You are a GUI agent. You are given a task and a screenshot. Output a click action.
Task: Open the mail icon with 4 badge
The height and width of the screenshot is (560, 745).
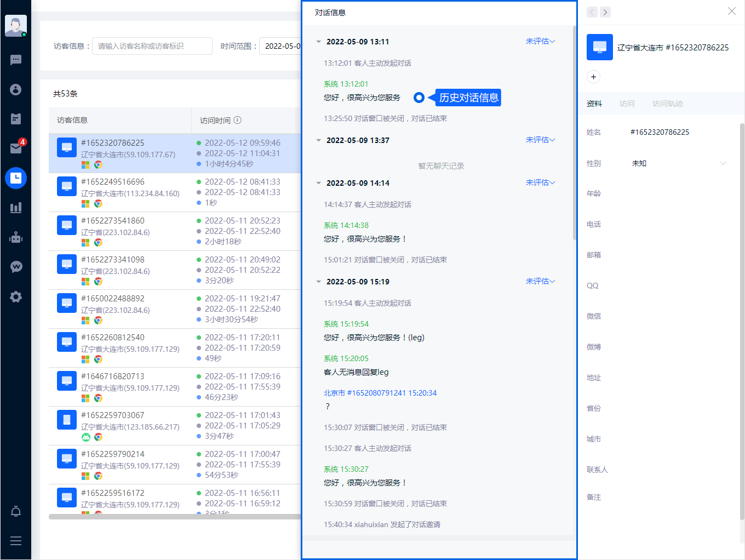click(16, 148)
